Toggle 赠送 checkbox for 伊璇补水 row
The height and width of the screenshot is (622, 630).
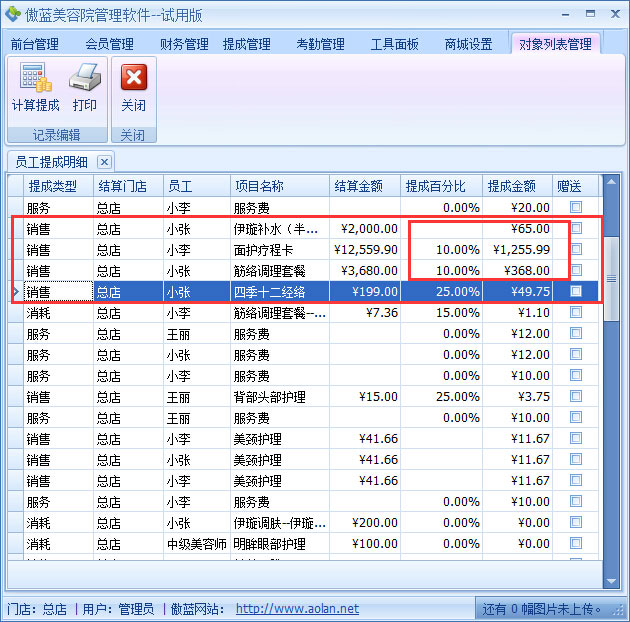[x=575, y=228]
